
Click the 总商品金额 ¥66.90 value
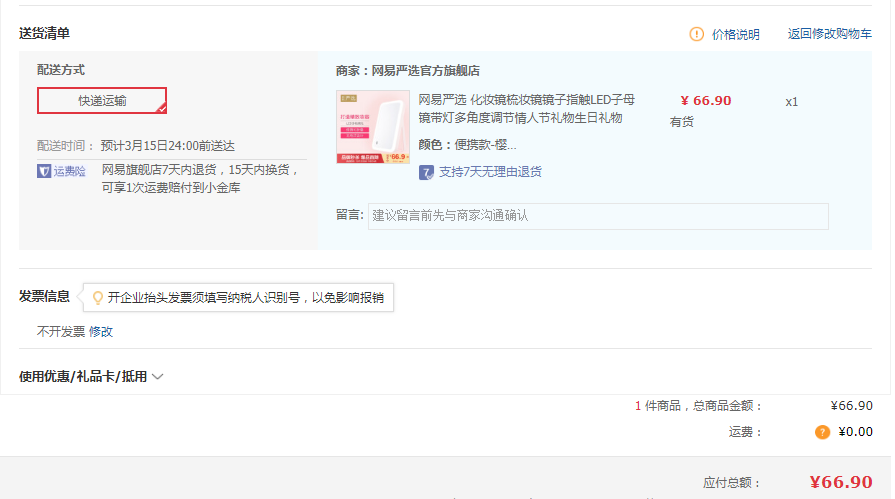pos(851,406)
